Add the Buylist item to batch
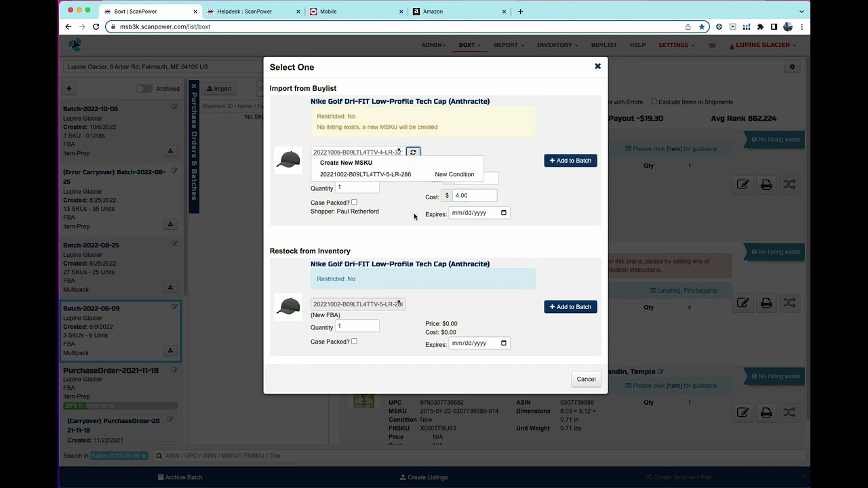The height and width of the screenshot is (488, 868). point(570,161)
